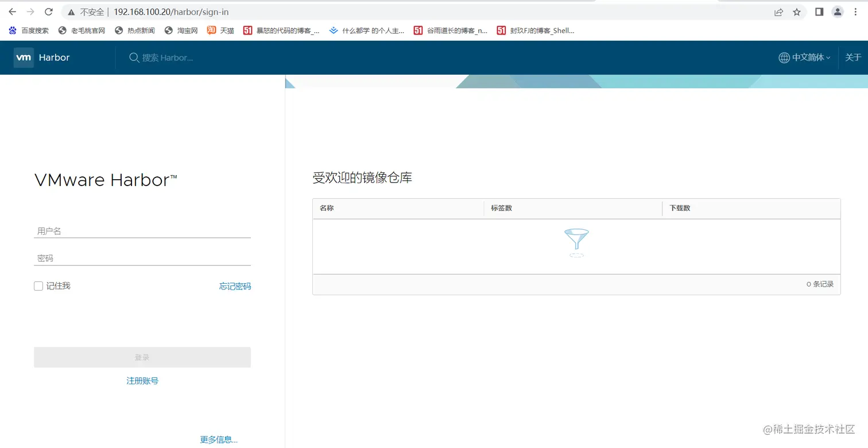Click the 更多信息... link

coord(219,440)
